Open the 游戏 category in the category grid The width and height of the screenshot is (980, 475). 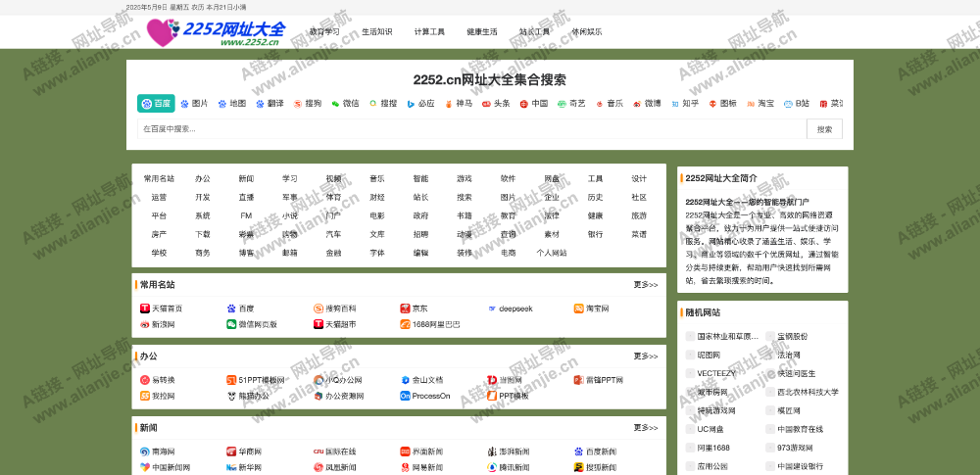(x=465, y=179)
